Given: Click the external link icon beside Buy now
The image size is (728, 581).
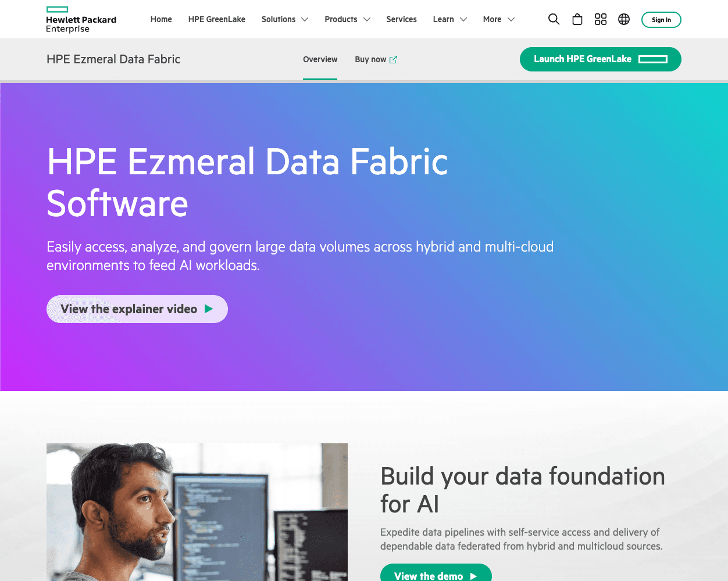Looking at the screenshot, I should (x=394, y=59).
